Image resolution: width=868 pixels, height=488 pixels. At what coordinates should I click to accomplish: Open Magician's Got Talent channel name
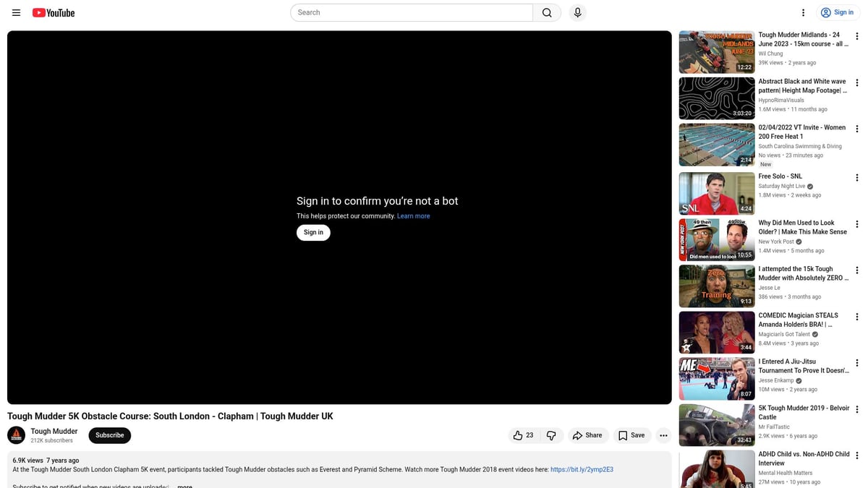point(784,334)
